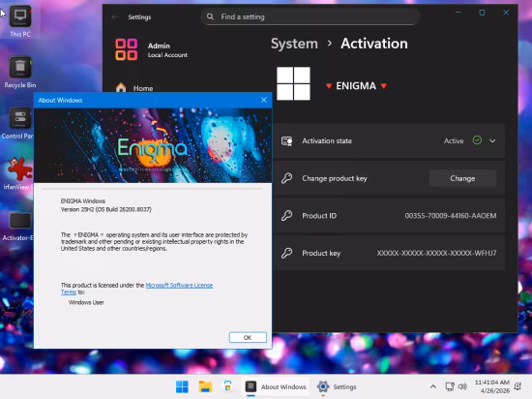Click the Settings back arrow
532x399 pixels.
115,16
